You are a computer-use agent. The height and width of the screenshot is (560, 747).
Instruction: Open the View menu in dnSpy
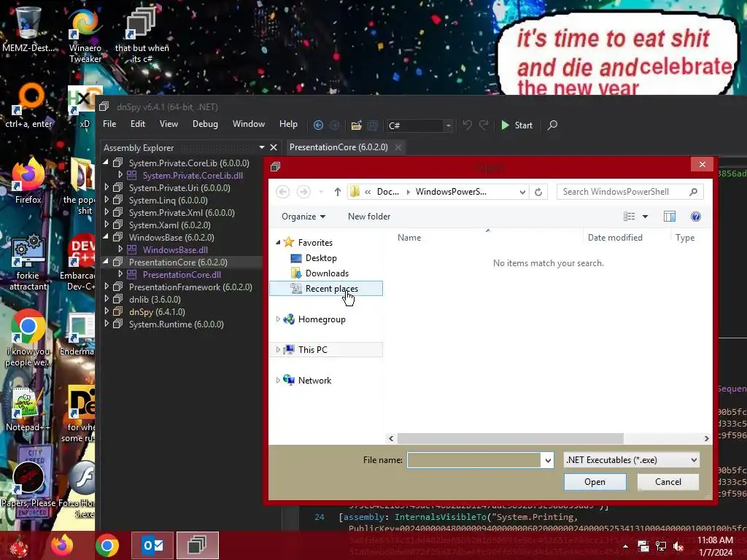(x=169, y=124)
